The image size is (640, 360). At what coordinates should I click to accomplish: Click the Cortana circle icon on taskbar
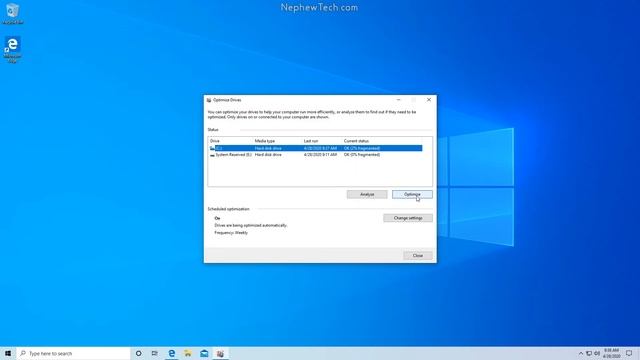point(139,353)
